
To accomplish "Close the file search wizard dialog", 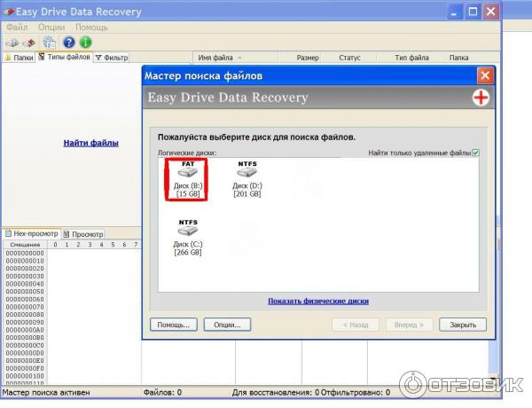I will coord(485,75).
